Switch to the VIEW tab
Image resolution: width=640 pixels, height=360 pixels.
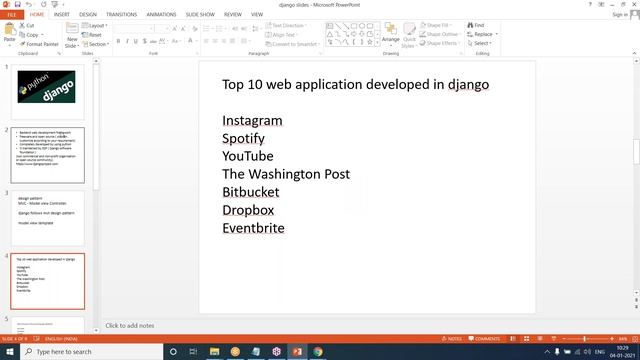pos(257,15)
